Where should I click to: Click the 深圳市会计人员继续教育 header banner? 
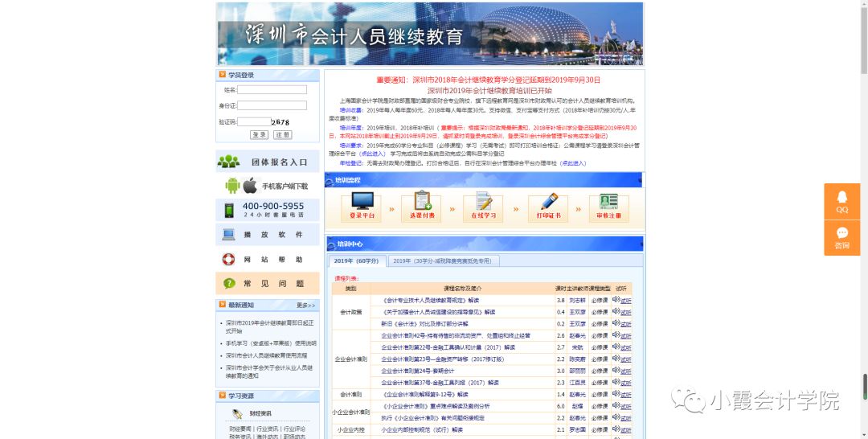(430, 35)
